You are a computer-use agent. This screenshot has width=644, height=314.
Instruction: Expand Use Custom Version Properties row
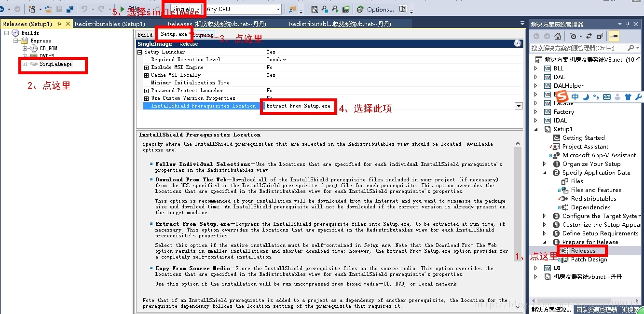click(x=146, y=98)
